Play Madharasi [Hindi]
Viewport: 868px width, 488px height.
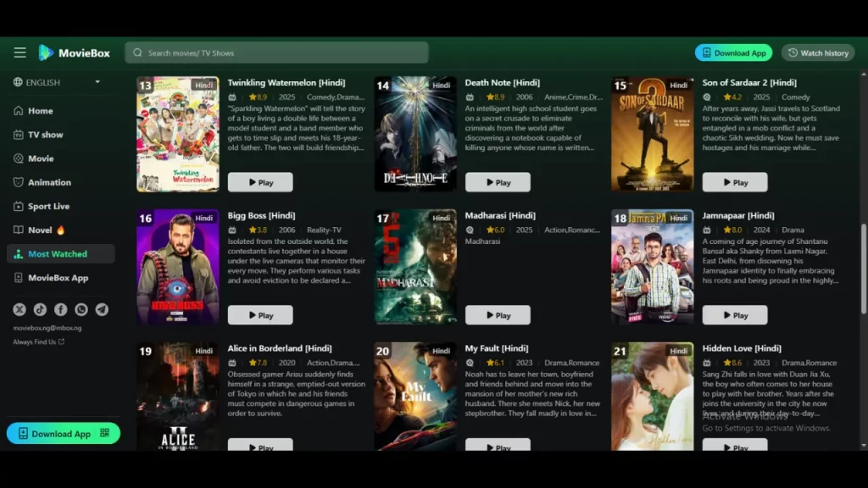click(498, 315)
